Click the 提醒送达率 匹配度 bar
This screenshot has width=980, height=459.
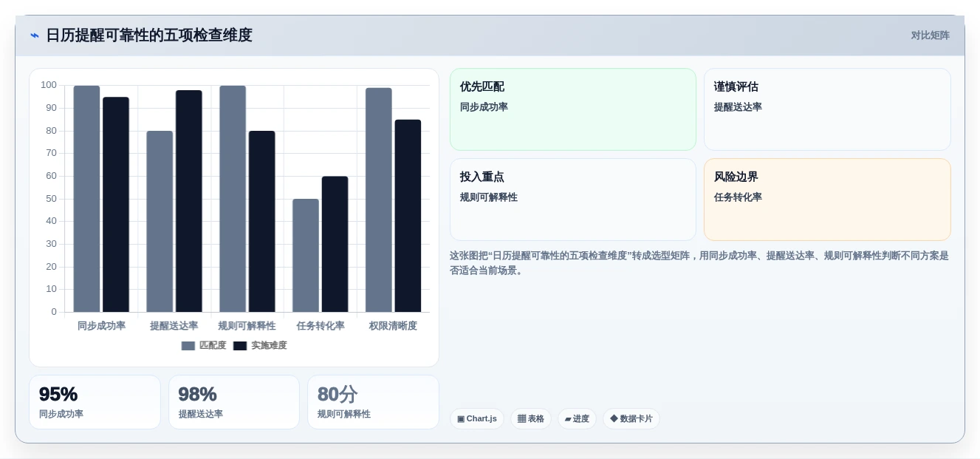pyautogui.click(x=160, y=222)
